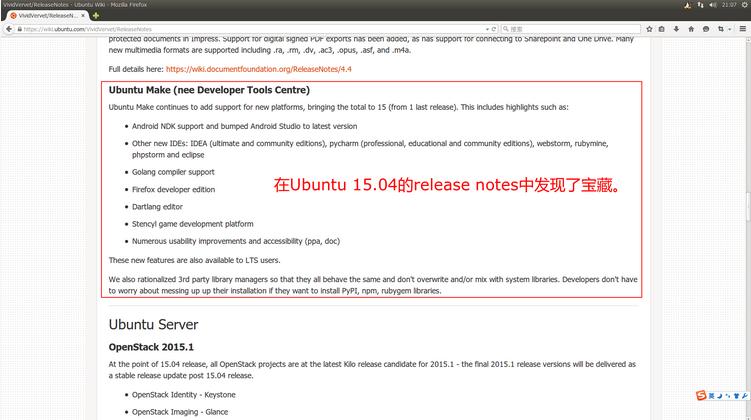Toggle Sogou half-moon width icon
Screen dimensions: 751x420
(719, 396)
